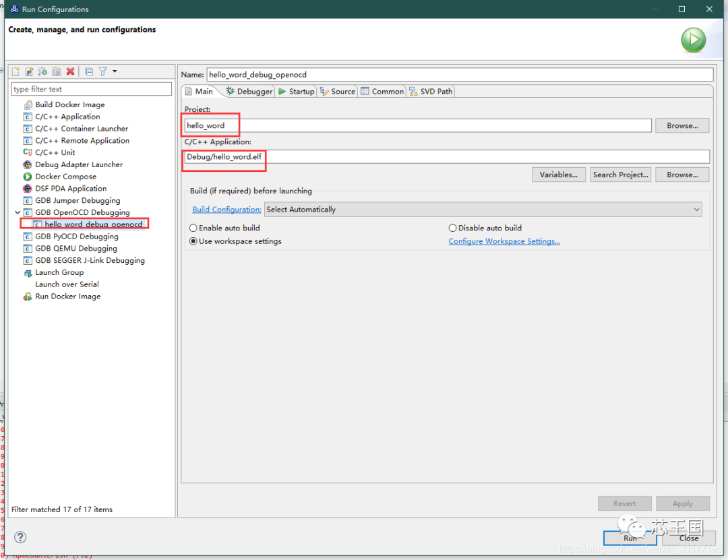Collapse the GDB OpenOCD Debugging node

tap(18, 213)
